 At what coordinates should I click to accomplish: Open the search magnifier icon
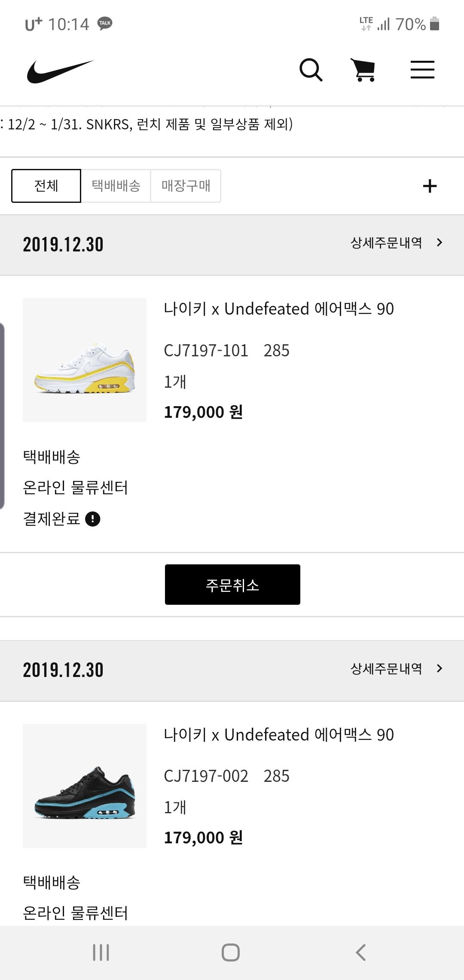tap(311, 70)
